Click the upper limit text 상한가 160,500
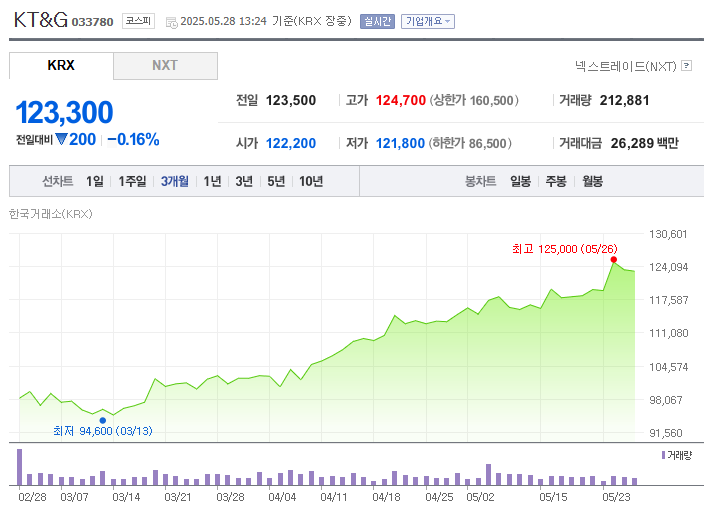This screenshot has height=523, width=704. (474, 100)
